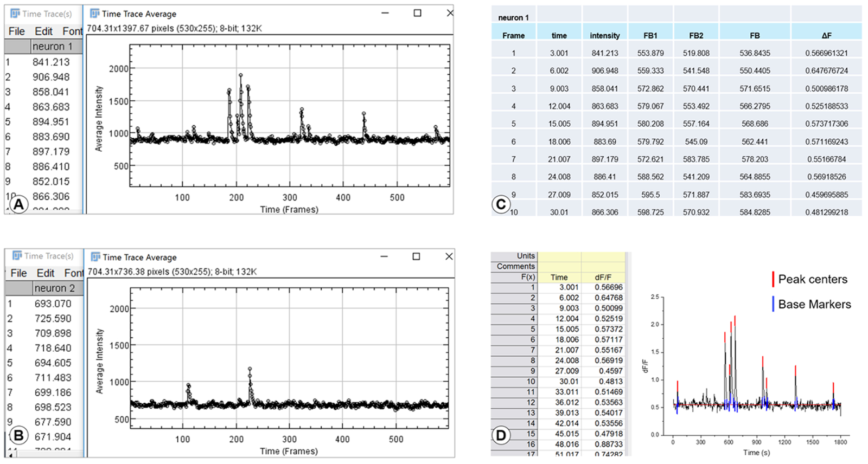Select the neuron 1 column header
The image size is (868, 464).
point(52,47)
